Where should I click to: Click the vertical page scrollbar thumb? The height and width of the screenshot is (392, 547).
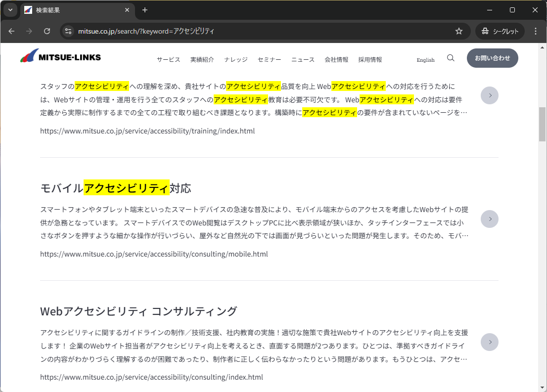pyautogui.click(x=542, y=124)
